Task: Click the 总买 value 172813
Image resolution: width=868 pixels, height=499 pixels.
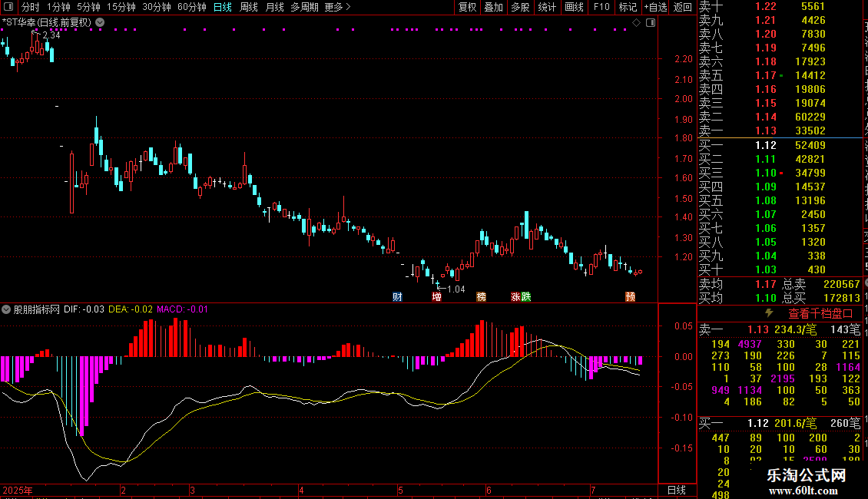Action: [841, 298]
